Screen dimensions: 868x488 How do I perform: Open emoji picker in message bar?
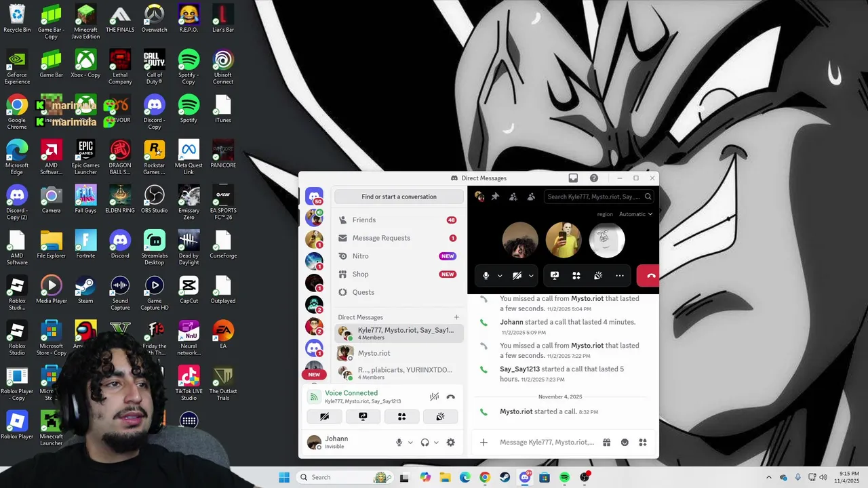coord(625,443)
